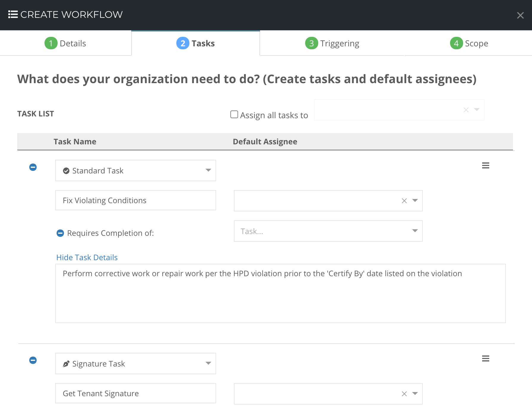Remove the Requires Completion of dependency

(60, 233)
